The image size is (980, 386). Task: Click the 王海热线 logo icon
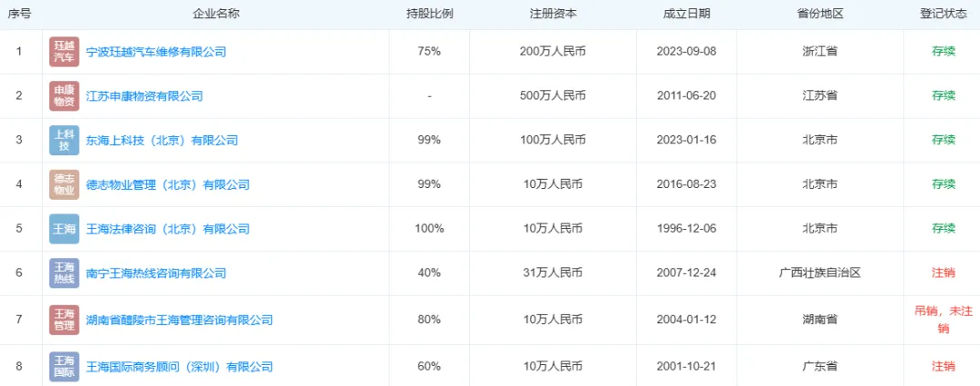point(64,272)
